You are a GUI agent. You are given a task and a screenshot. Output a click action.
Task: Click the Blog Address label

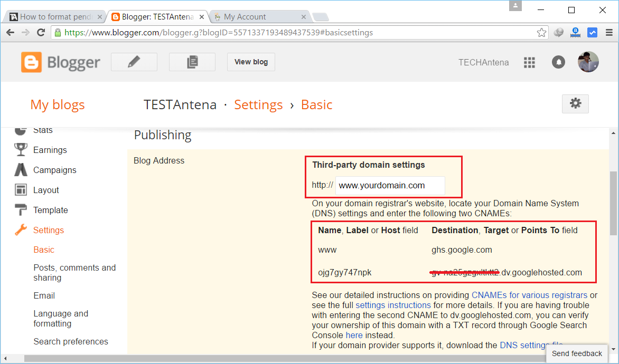(159, 160)
